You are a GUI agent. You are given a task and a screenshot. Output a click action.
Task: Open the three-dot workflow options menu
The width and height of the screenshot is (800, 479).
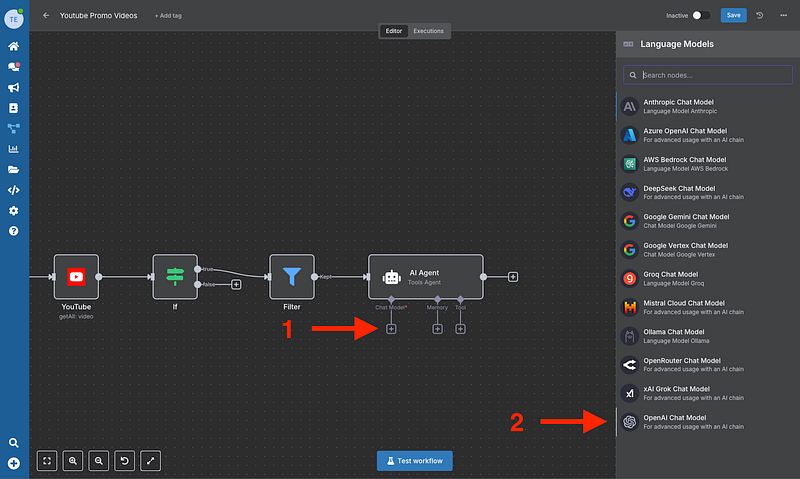pos(783,16)
